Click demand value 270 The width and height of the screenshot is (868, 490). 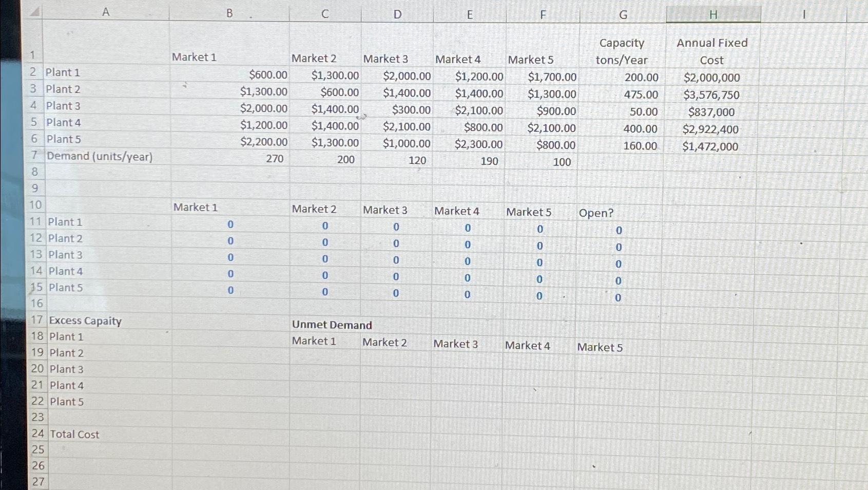pyautogui.click(x=275, y=159)
